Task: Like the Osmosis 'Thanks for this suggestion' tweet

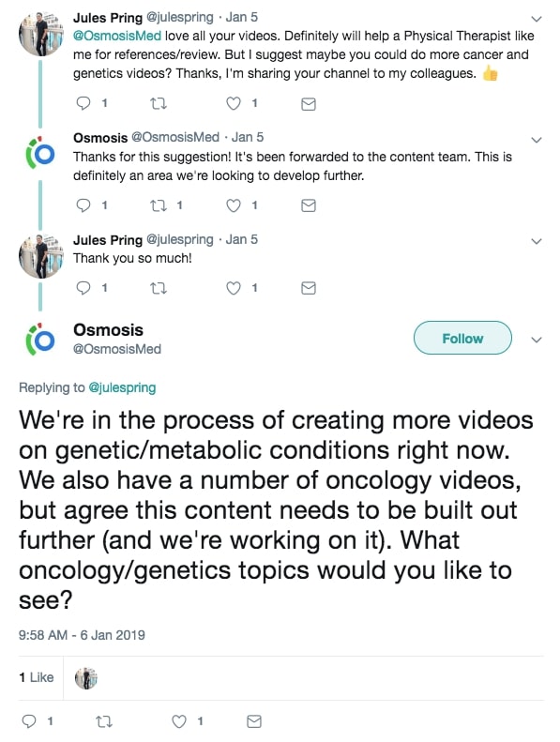Action: (234, 205)
